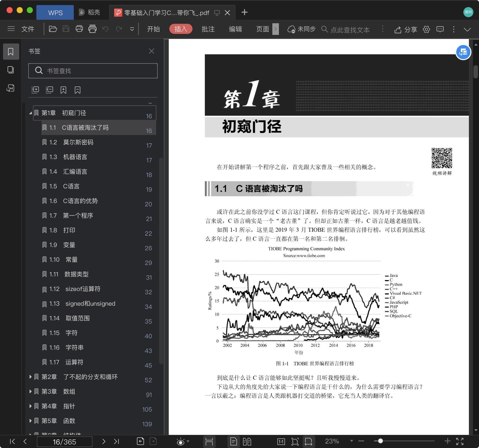Toggle the bookmark panel sidebar button
Viewport: 479px width, 448px height.
click(x=11, y=52)
